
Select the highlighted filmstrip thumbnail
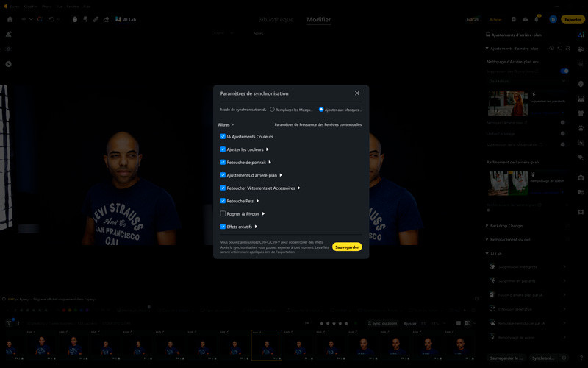(266, 345)
